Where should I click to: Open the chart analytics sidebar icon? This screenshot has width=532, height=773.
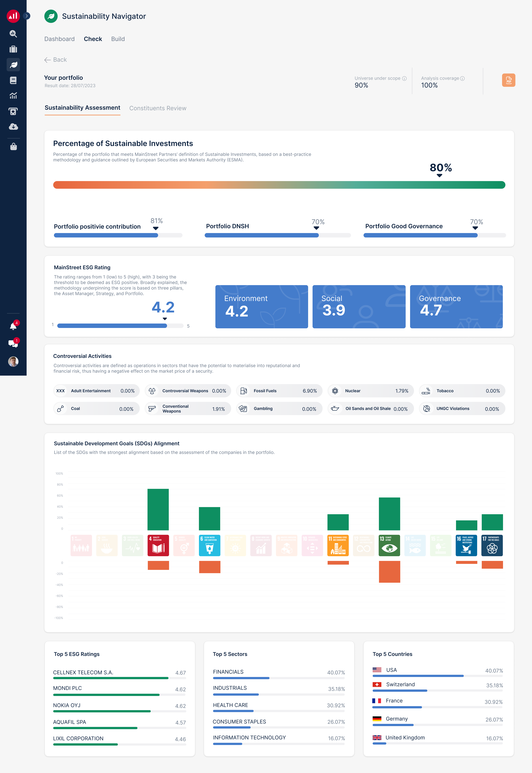[13, 96]
